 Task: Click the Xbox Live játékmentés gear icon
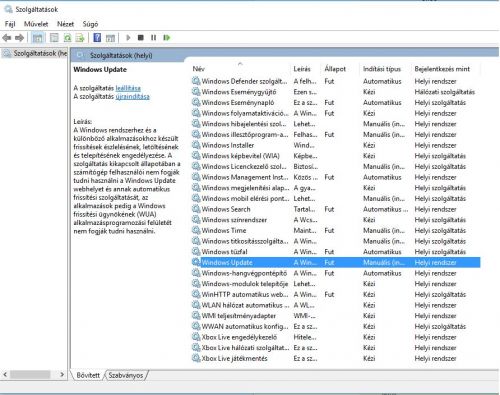click(x=196, y=358)
